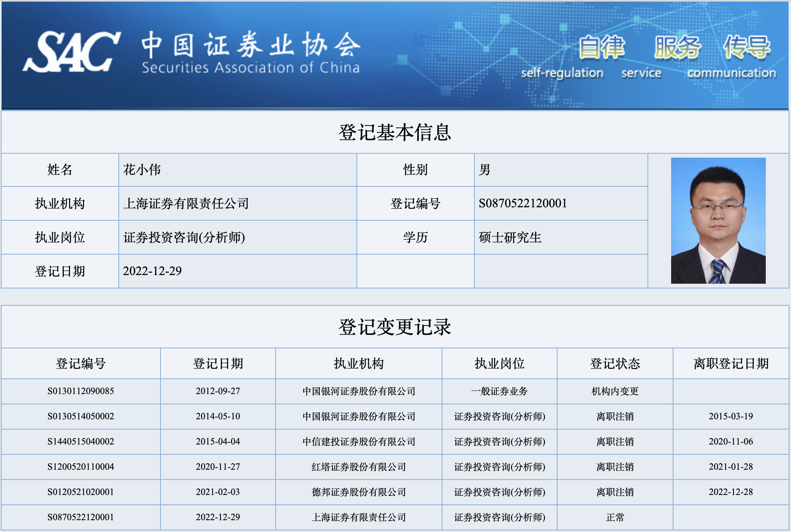Click registration number S0870522120001 in basic info
791x532 pixels.
[522, 203]
